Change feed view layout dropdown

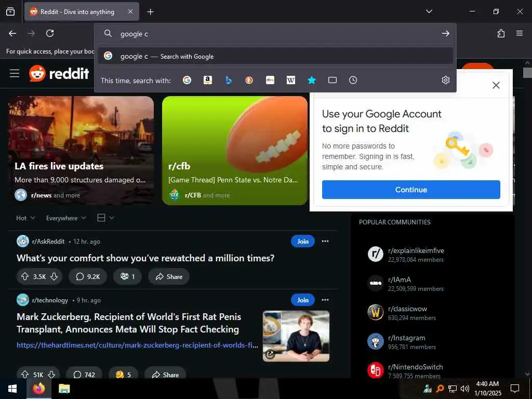(105, 218)
